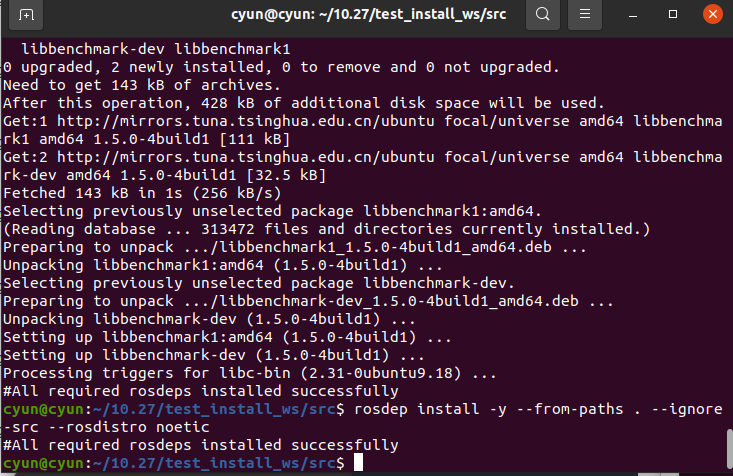Click 'Preparing to unpack .../libbenchmark-dev_1.5.0' line
The height and width of the screenshot is (476, 733).
(x=308, y=301)
